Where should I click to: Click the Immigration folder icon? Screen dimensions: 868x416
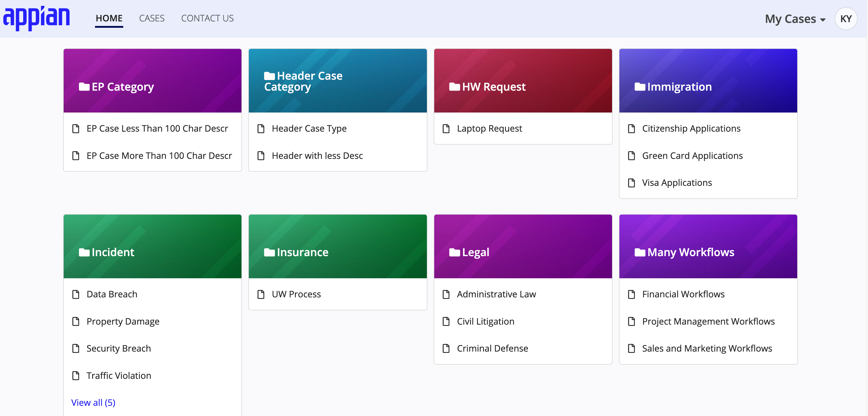coord(640,87)
